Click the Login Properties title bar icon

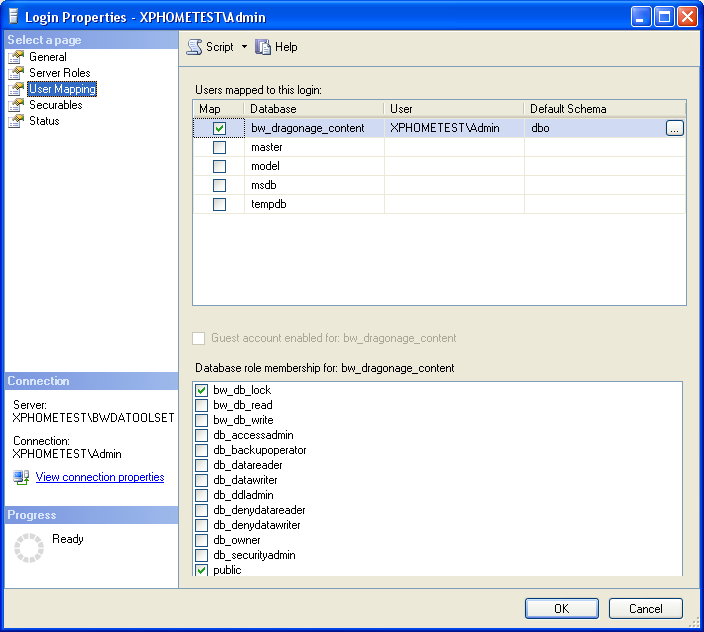point(13,17)
